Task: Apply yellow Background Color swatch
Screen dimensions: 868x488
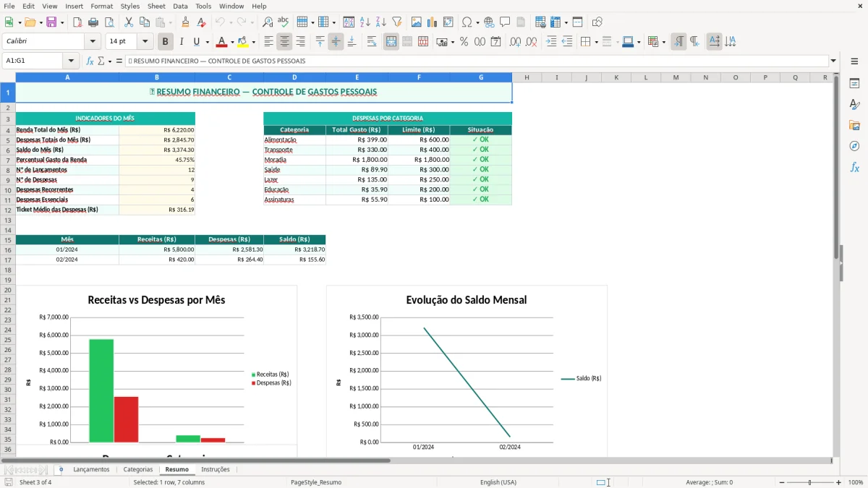Action: click(x=243, y=42)
